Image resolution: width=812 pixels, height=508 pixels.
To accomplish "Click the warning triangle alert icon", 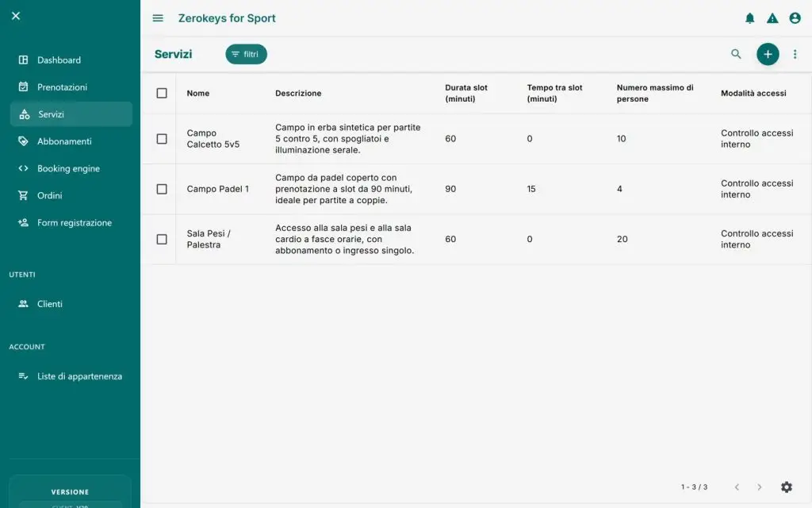I will [x=772, y=18].
